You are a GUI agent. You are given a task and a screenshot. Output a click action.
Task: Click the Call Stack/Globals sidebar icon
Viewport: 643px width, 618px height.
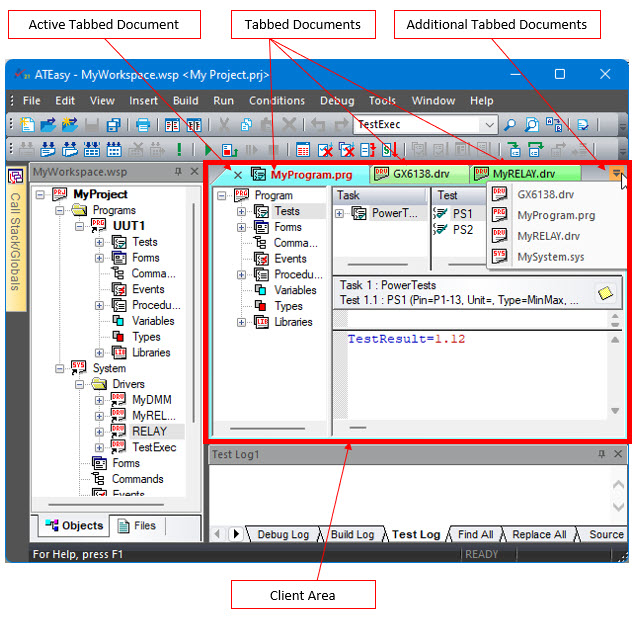pyautogui.click(x=15, y=176)
